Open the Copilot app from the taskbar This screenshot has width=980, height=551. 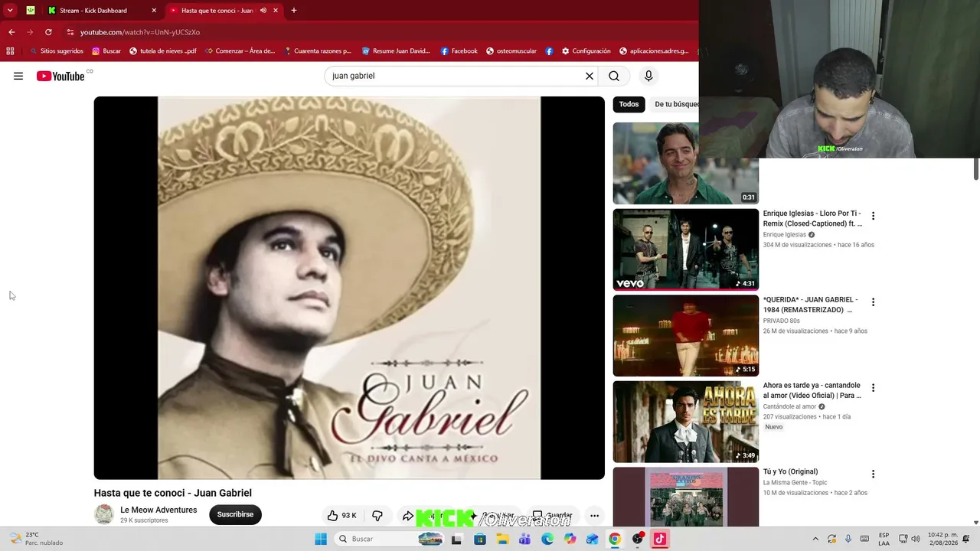[x=570, y=539]
